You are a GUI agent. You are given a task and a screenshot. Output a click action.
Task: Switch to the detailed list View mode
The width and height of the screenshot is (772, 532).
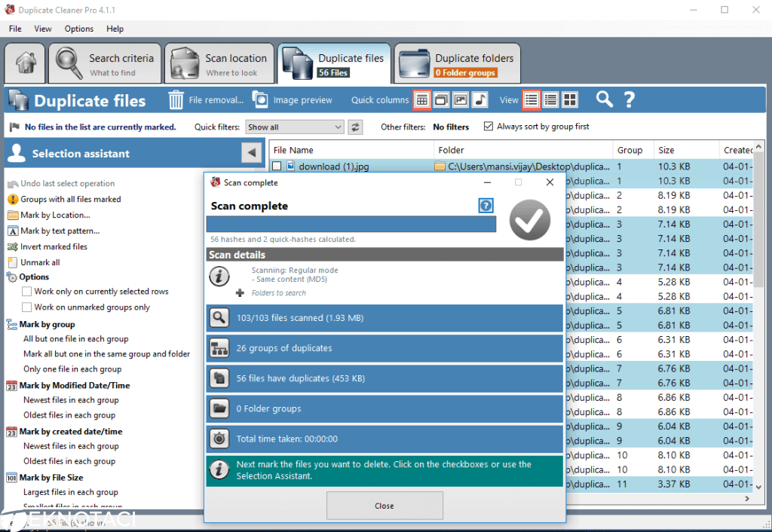tap(550, 100)
